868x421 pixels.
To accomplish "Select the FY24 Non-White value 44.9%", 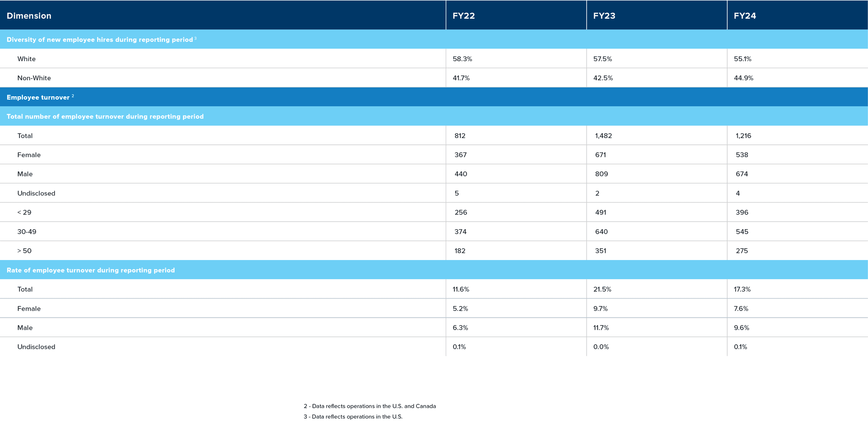I will pyautogui.click(x=743, y=78).
